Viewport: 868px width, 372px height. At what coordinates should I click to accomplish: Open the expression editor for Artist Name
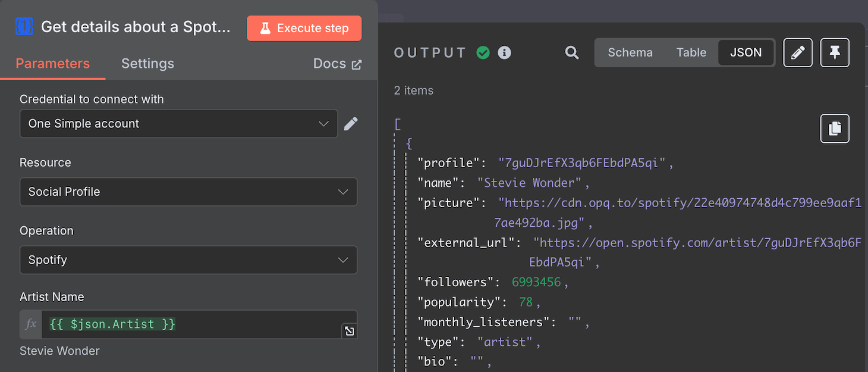tap(349, 330)
